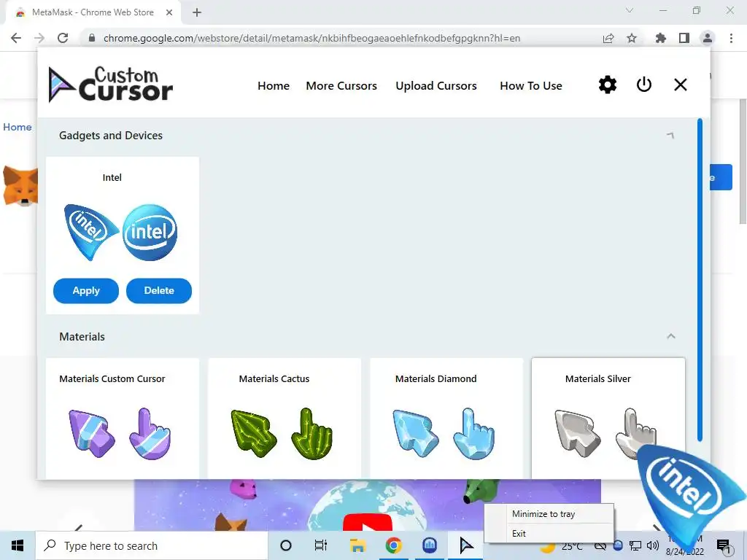
Task: Select the Materials Cactus arrow cursor
Action: pos(253,433)
